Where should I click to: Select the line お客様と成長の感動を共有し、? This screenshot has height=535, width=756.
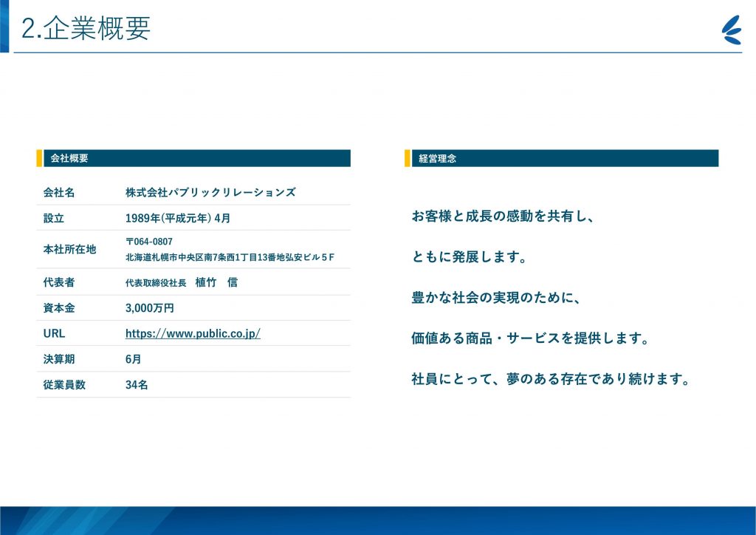pos(503,216)
